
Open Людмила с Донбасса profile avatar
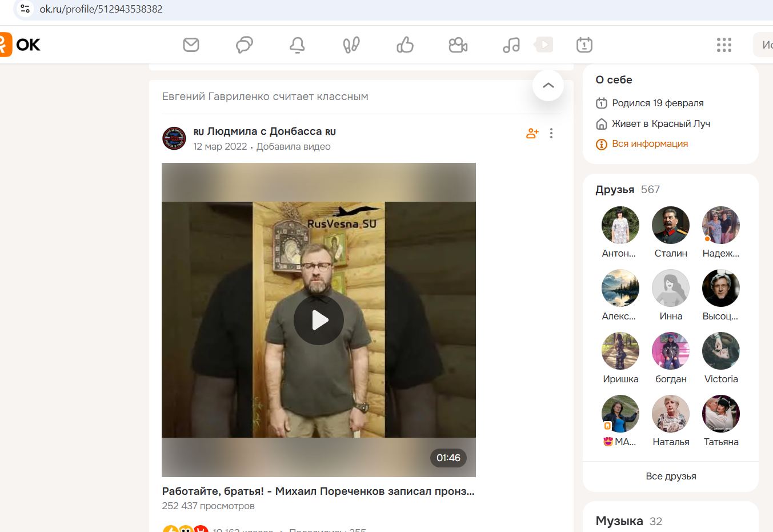click(x=174, y=138)
